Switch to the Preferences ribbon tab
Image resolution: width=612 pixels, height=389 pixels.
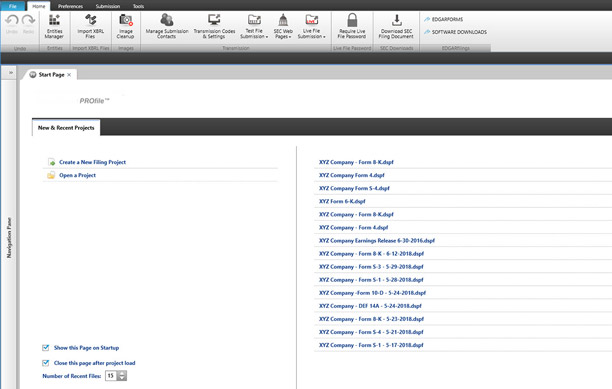[x=70, y=6]
